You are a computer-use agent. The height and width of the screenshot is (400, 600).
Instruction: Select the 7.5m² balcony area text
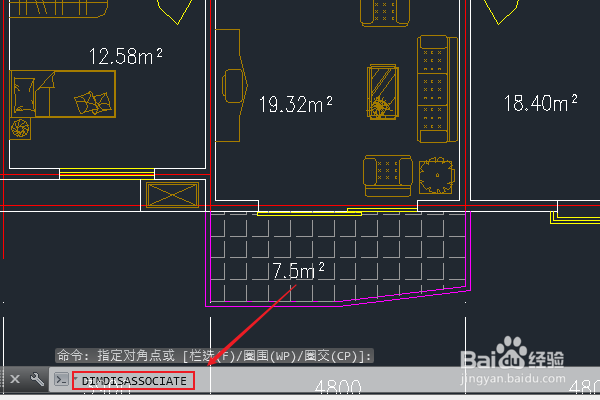tap(298, 271)
